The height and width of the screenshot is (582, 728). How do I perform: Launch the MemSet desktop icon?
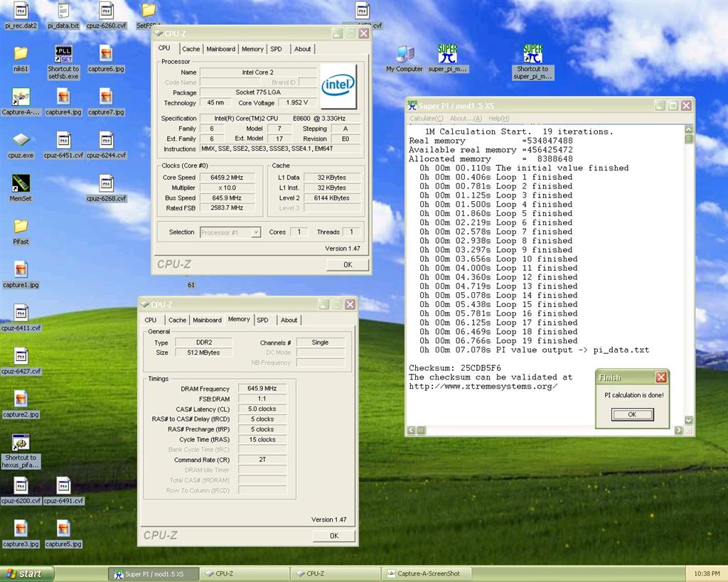pos(21,188)
